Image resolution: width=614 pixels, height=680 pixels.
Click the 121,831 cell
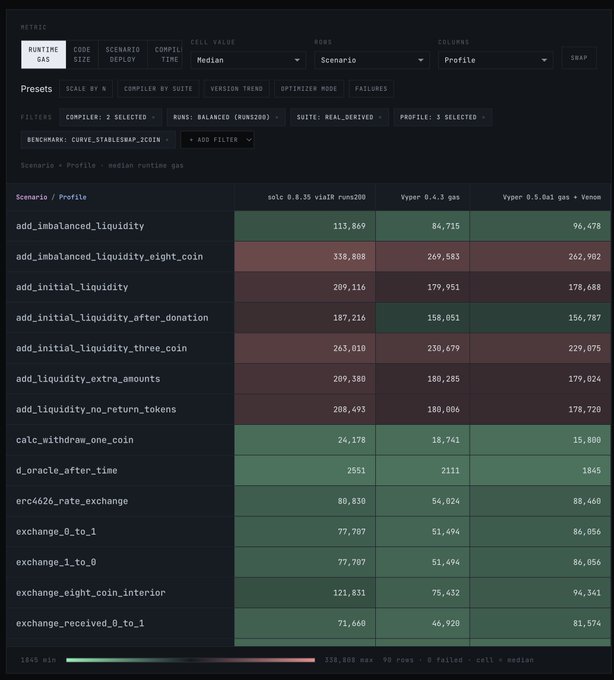point(305,592)
